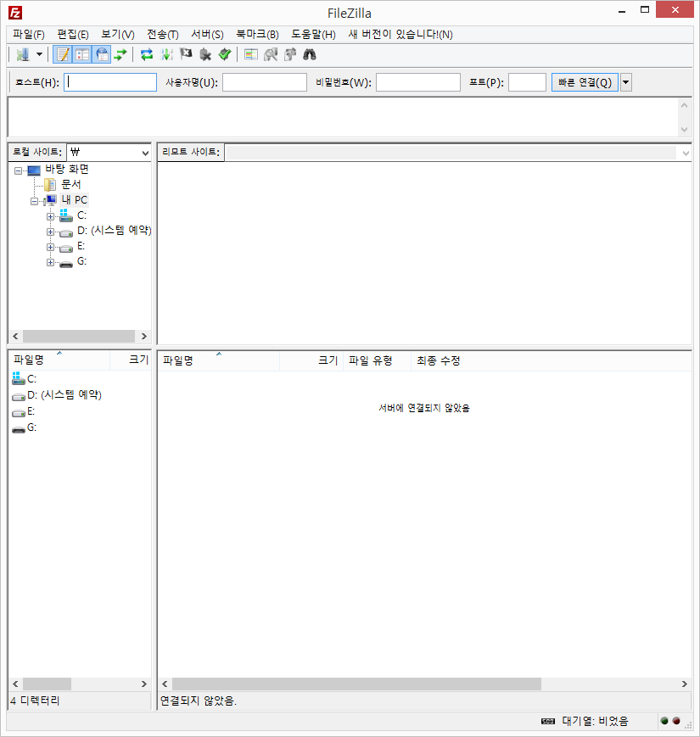This screenshot has height=737, width=700.
Task: Cancel the current operation
Action: 186,55
